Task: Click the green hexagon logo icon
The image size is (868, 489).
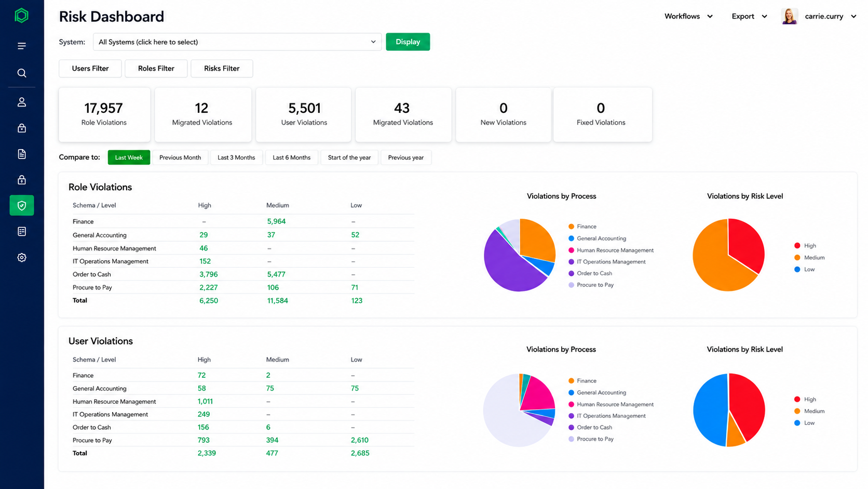Action: tap(21, 16)
